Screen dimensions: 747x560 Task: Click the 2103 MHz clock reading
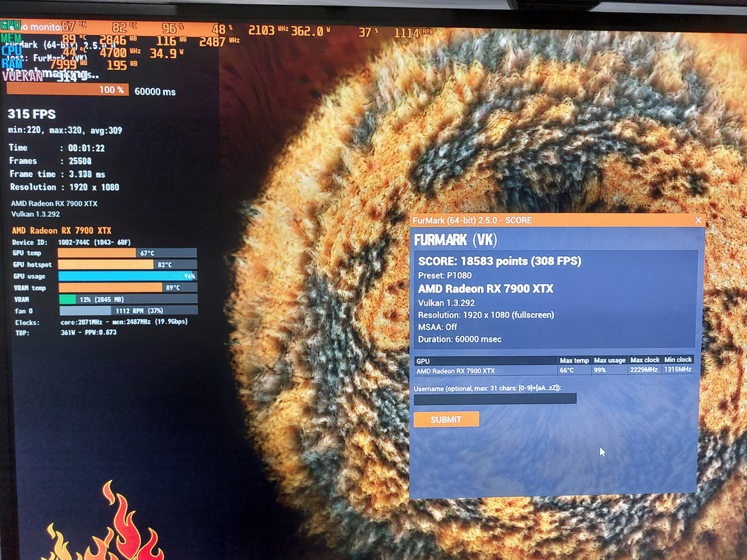[x=267, y=31]
